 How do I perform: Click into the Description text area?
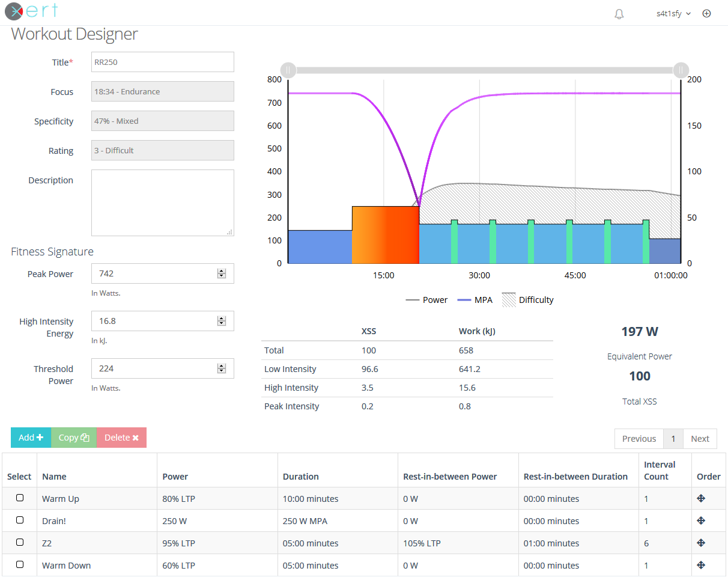click(163, 203)
